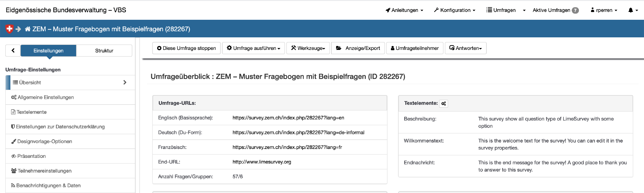Open Allgemeine Einstellungen in sidebar
Viewport: 644px width, 193px height.
tap(70, 97)
